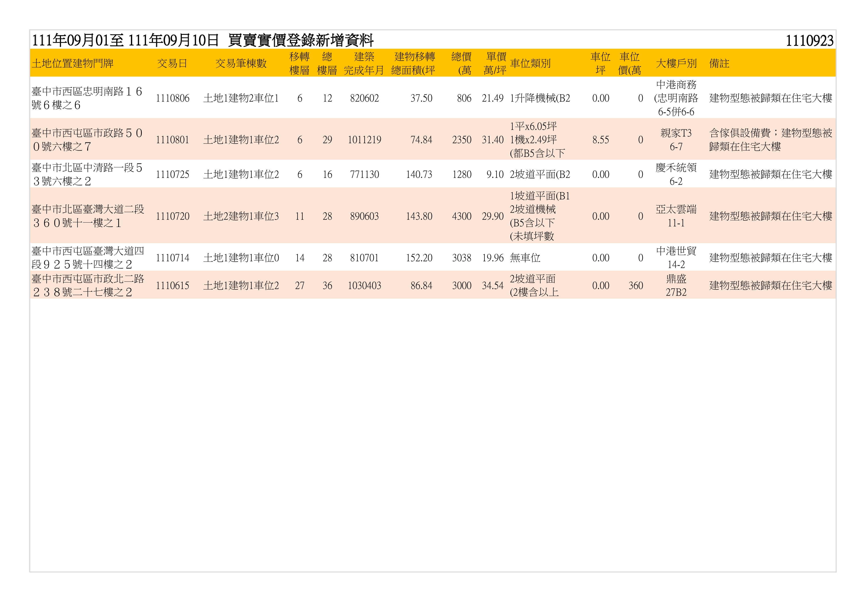Click '土地1建物2車位1' cell

pos(241,98)
